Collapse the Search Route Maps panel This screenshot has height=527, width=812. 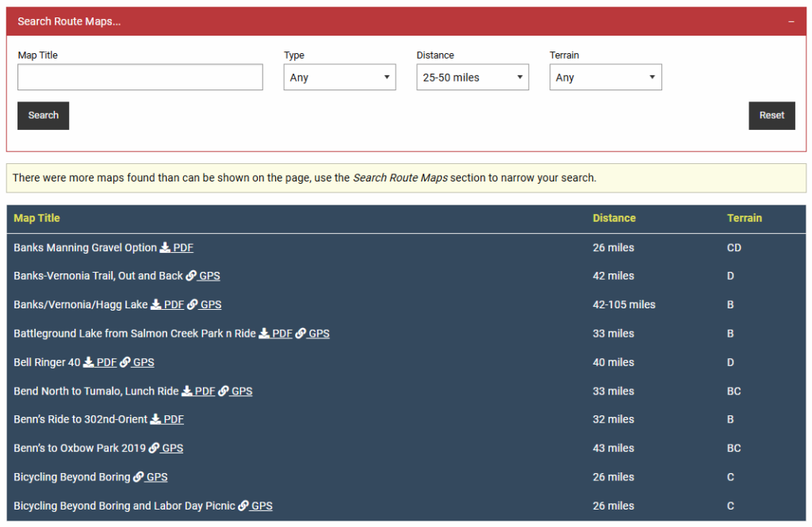[x=791, y=22]
